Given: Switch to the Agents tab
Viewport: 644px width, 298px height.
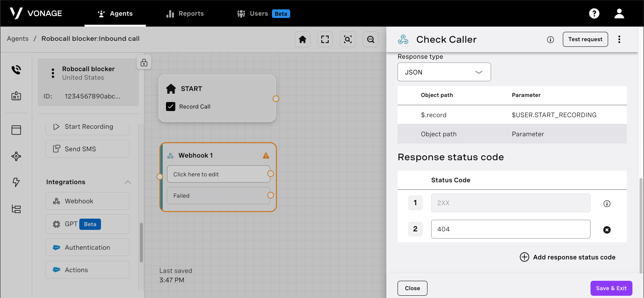Looking at the screenshot, I should coord(115,13).
